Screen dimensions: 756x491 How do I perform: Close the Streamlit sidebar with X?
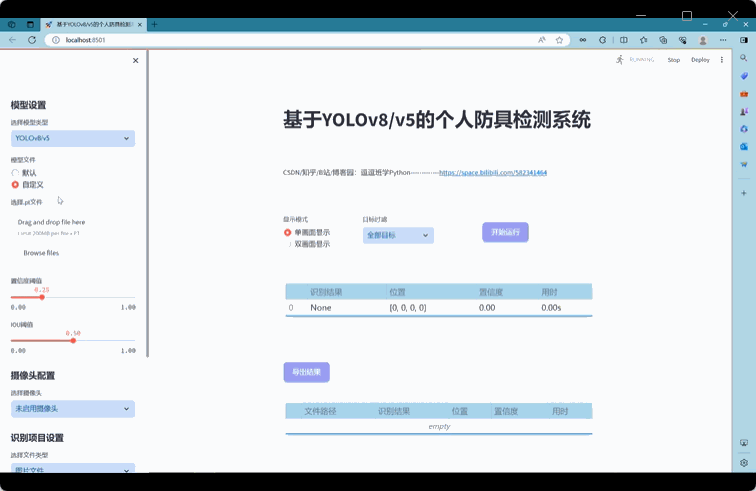point(135,60)
